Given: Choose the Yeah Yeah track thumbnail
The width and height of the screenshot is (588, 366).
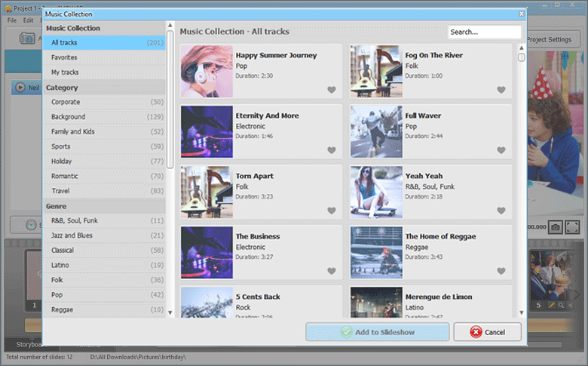Looking at the screenshot, I should [376, 192].
